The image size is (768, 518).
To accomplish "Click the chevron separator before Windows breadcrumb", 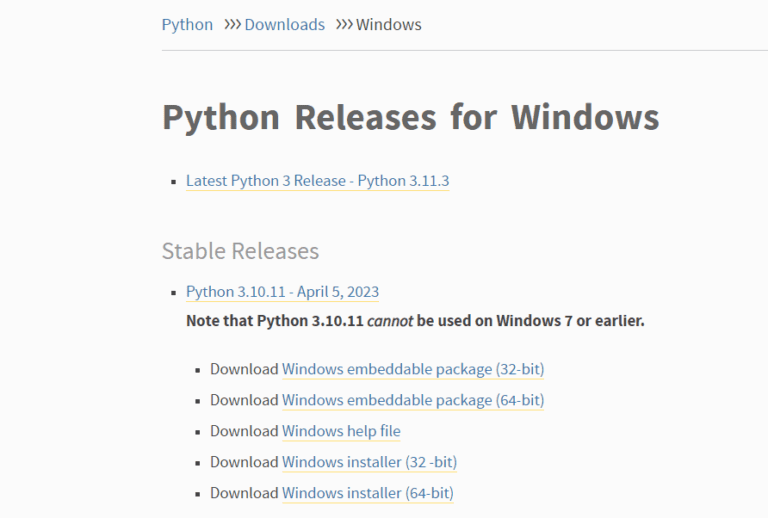I will 343,24.
